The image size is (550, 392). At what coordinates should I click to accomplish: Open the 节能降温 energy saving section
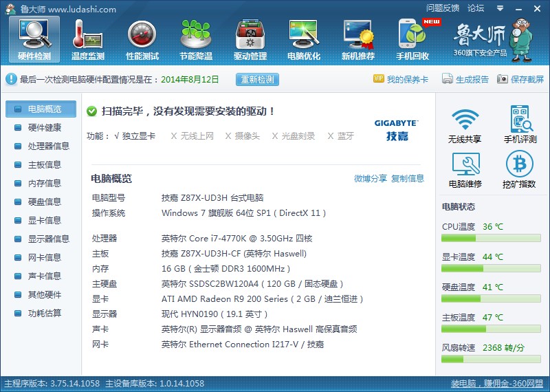point(196,40)
